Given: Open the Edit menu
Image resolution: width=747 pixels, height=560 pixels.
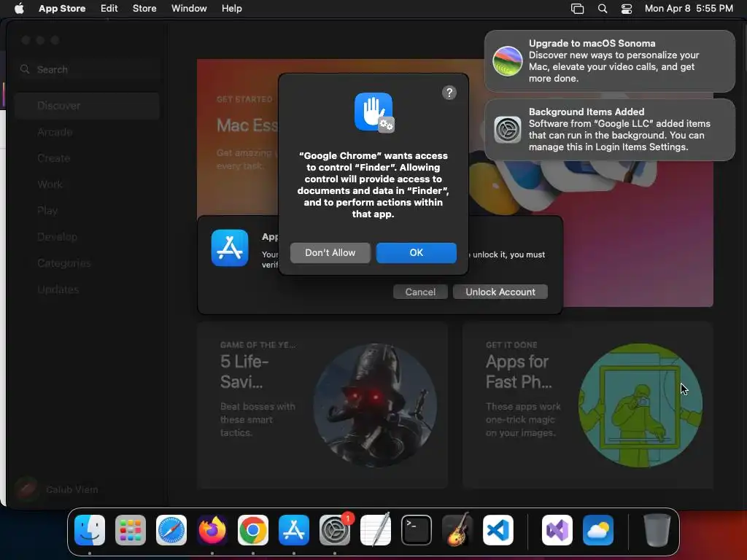Looking at the screenshot, I should click(x=109, y=9).
